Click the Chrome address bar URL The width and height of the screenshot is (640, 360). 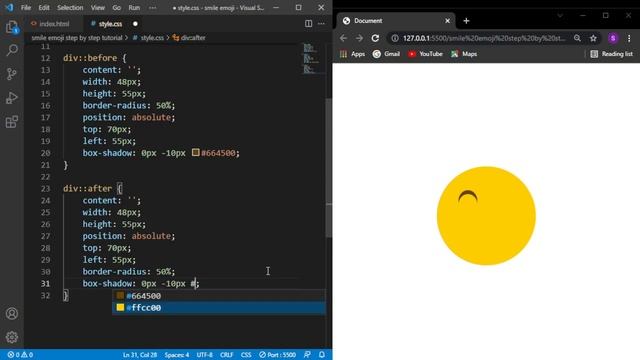pos(484,38)
